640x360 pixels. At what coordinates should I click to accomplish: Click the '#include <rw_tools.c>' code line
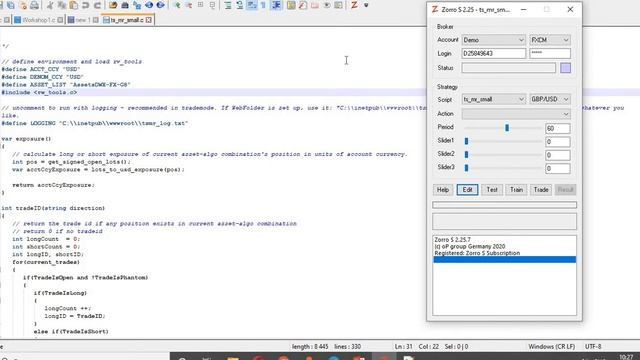(x=39, y=93)
